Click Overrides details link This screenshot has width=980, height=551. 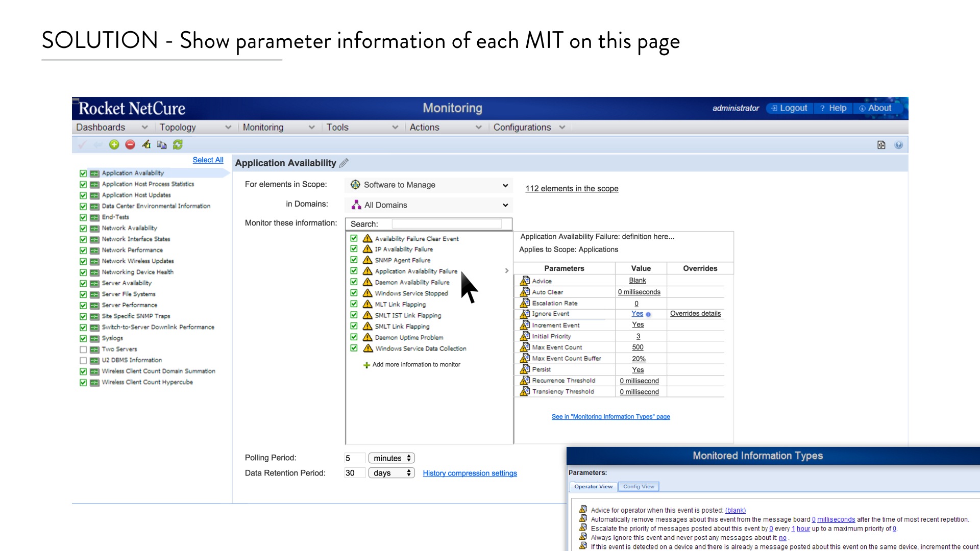(695, 314)
